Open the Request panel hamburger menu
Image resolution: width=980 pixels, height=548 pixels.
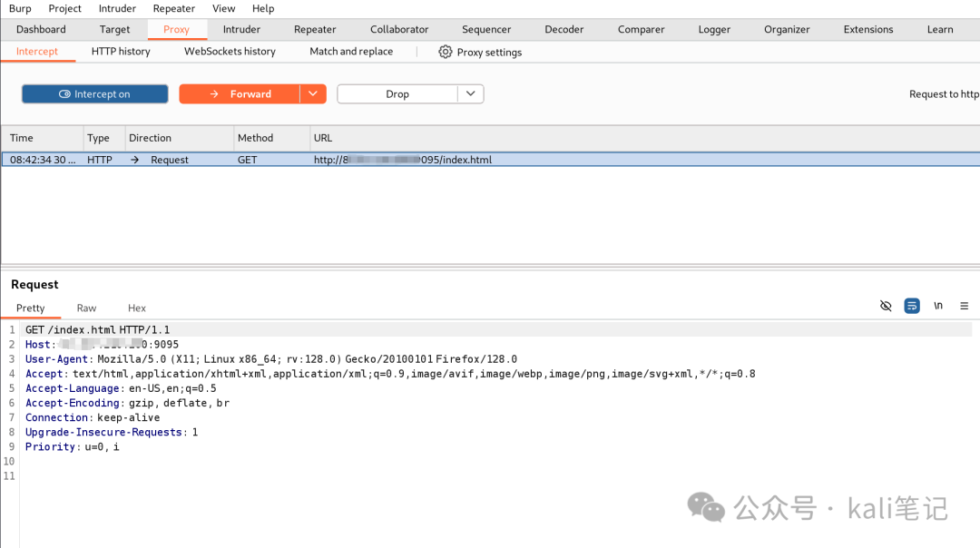point(965,306)
